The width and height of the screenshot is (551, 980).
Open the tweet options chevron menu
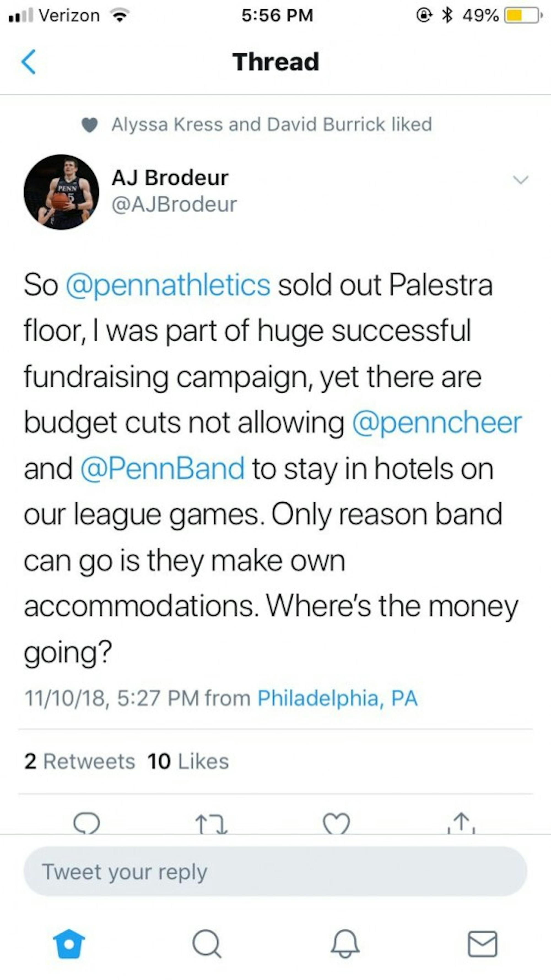(521, 180)
